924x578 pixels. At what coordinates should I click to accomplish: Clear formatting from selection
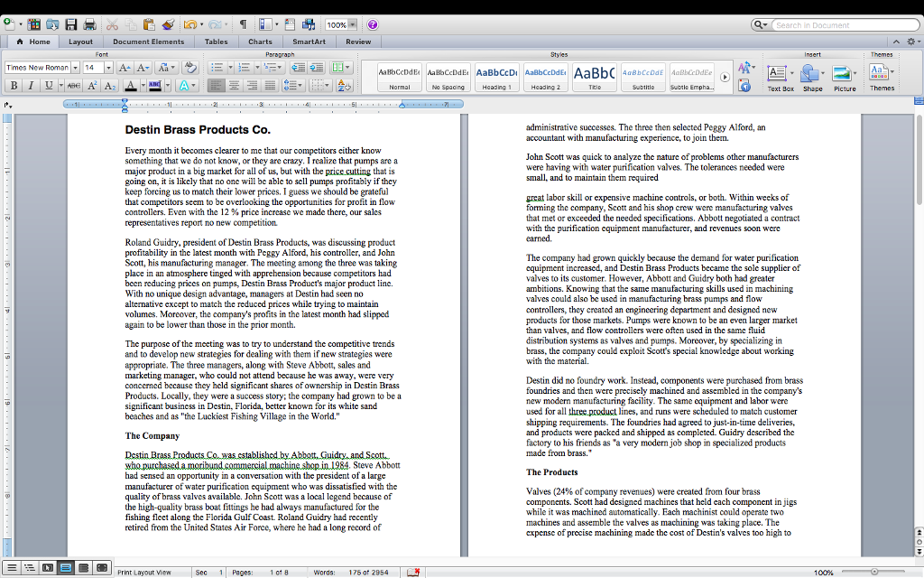point(189,67)
